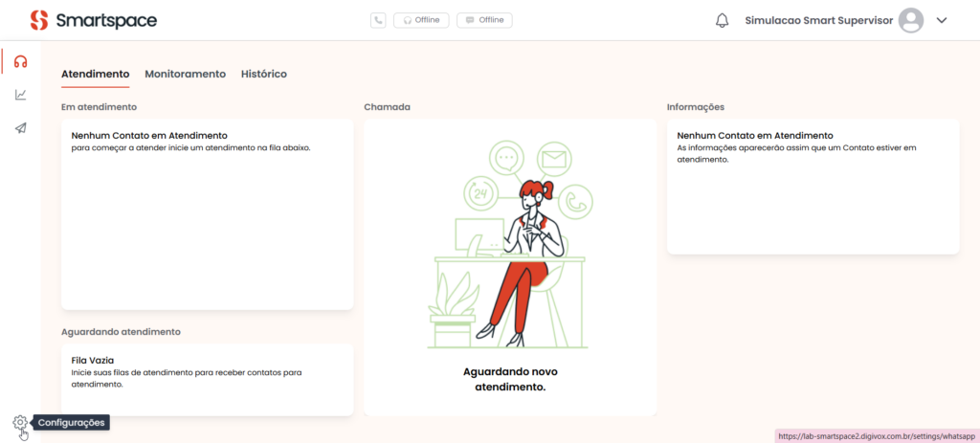This screenshot has width=980, height=443.
Task: Click the user avatar picture
Action: click(911, 20)
